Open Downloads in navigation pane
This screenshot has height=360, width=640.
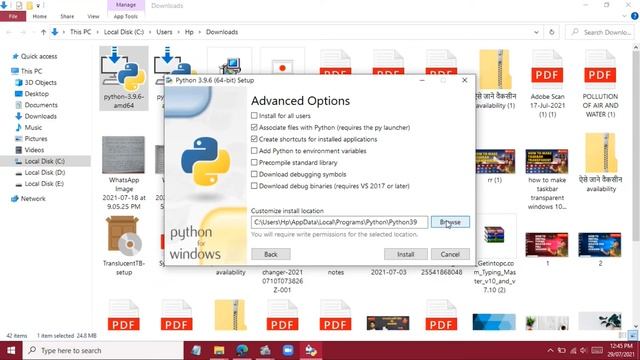click(40, 116)
